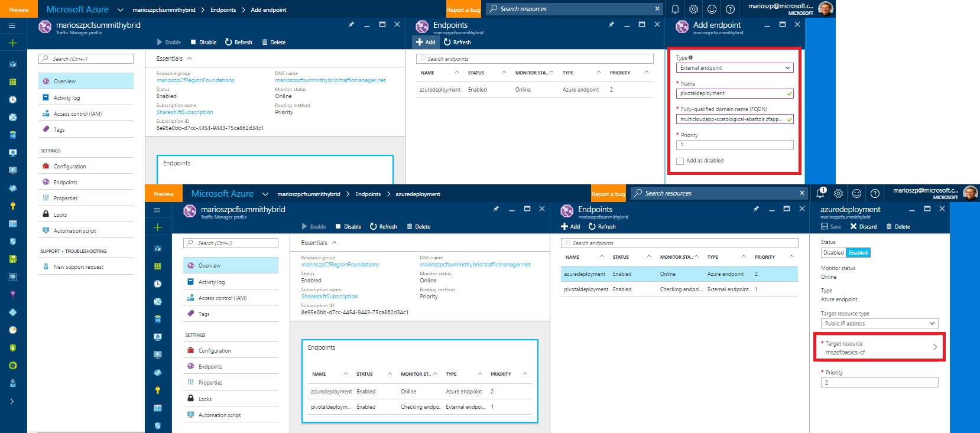The height and width of the screenshot is (433, 980).
Task: Open Access control (IAM) in upper window menu
Action: click(x=86, y=114)
